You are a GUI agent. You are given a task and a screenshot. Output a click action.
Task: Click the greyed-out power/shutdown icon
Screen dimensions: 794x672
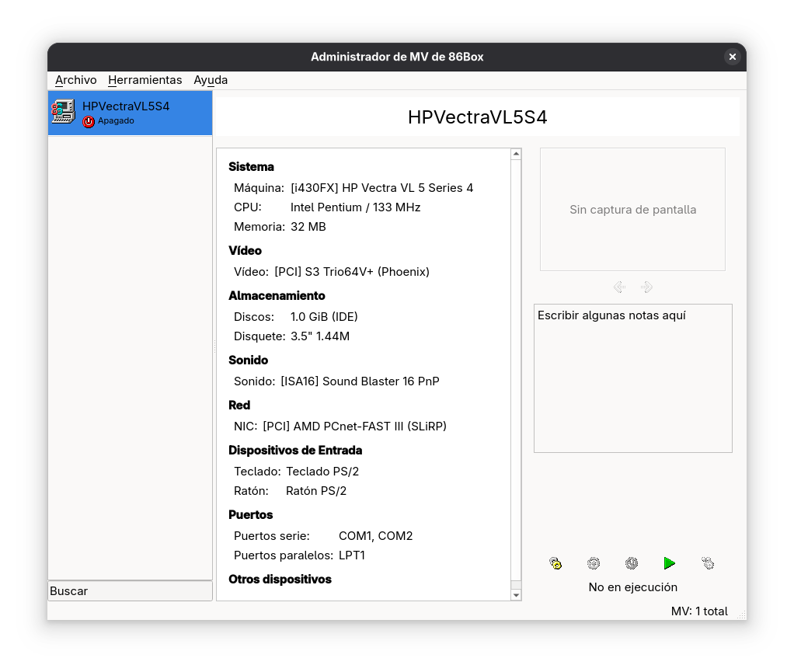point(632,563)
